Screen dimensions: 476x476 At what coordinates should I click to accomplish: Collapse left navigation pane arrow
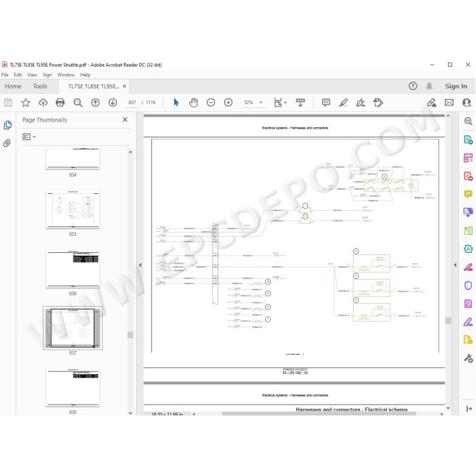point(140,265)
